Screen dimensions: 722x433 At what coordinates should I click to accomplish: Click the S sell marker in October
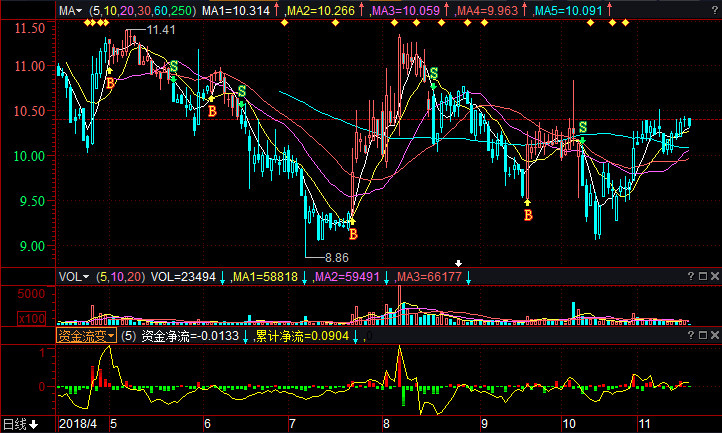point(582,128)
